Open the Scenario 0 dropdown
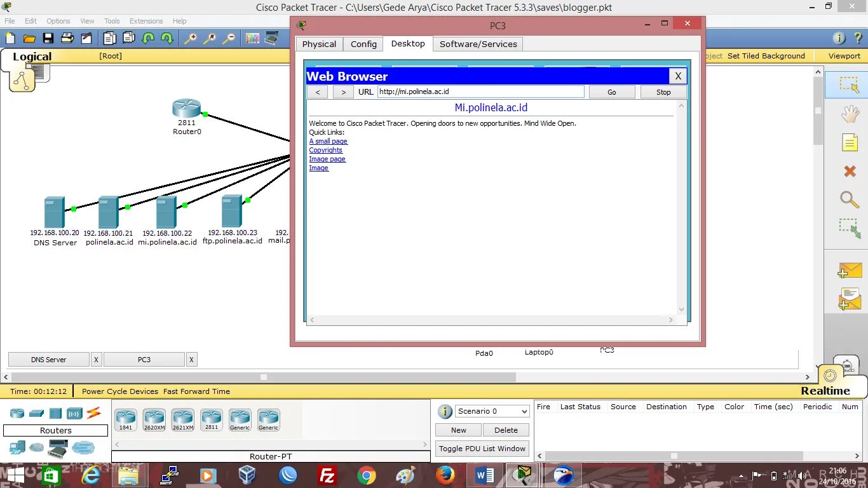 [x=492, y=411]
